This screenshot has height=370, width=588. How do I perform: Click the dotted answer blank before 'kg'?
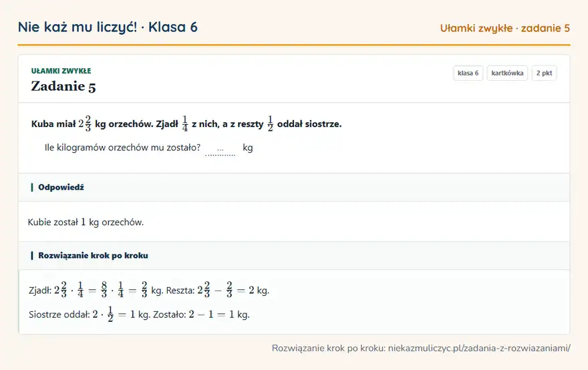(220, 149)
